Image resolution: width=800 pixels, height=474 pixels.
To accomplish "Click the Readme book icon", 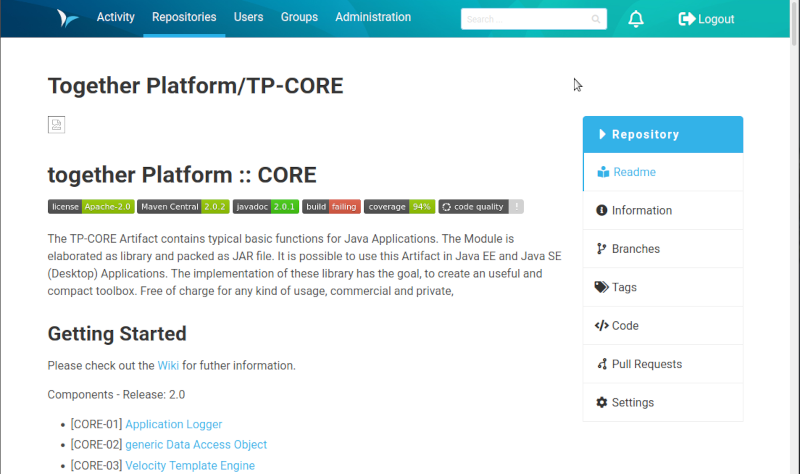I will 603,172.
